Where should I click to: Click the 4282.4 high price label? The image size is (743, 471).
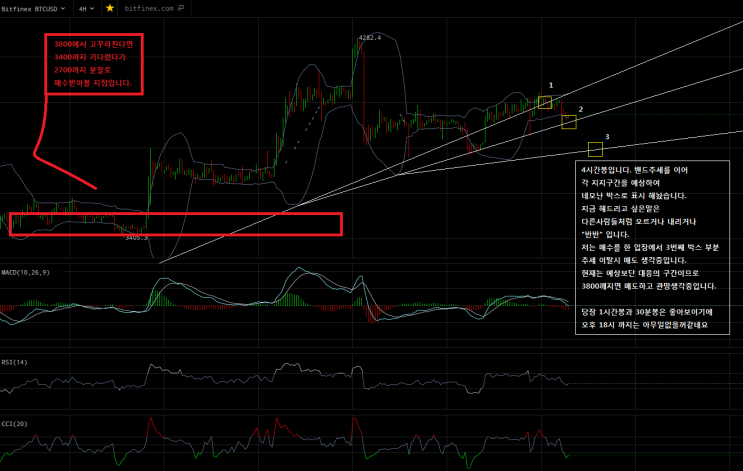tap(370, 37)
